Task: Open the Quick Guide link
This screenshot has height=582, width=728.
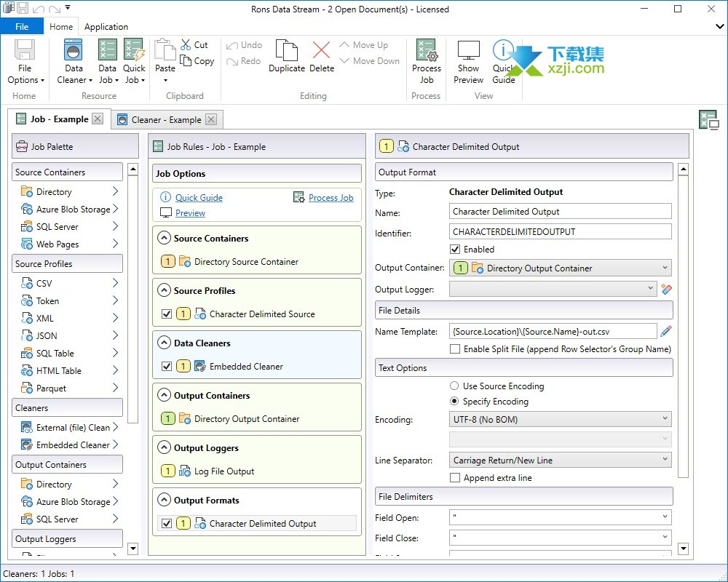Action: pos(199,197)
